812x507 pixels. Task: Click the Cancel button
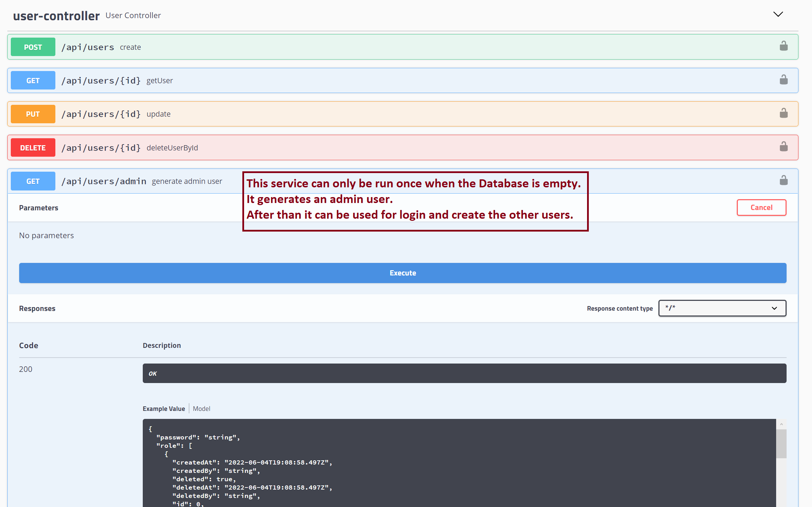tap(761, 208)
